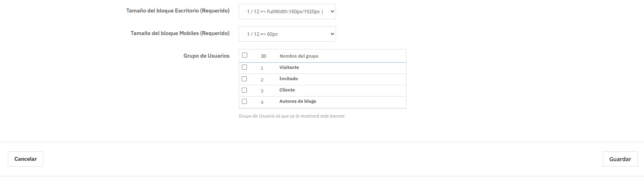The image size is (644, 188).
Task: Click the Invitado group name
Action: coord(289,79)
